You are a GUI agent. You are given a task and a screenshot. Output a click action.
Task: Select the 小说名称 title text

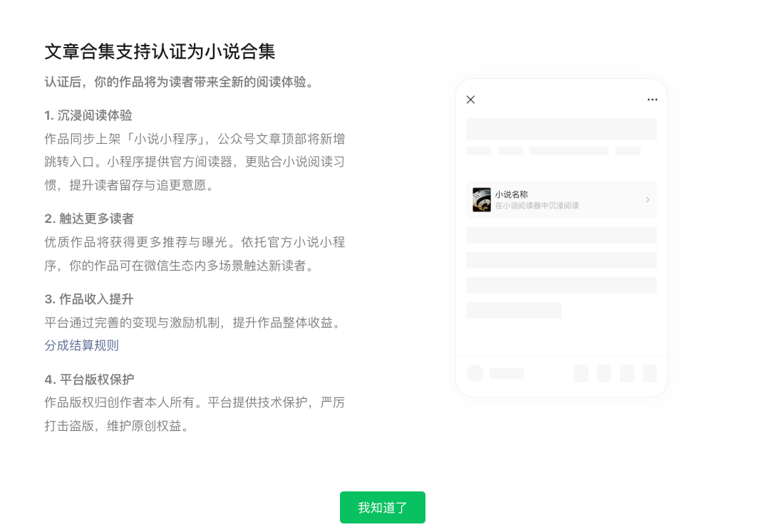click(x=511, y=194)
